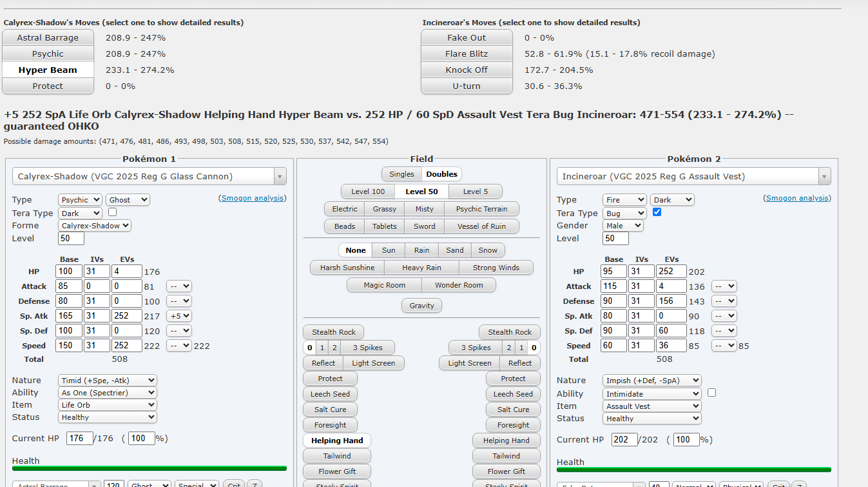Toggle Tablets of Ruin
Viewport: 868px width, 487px height.
(385, 226)
